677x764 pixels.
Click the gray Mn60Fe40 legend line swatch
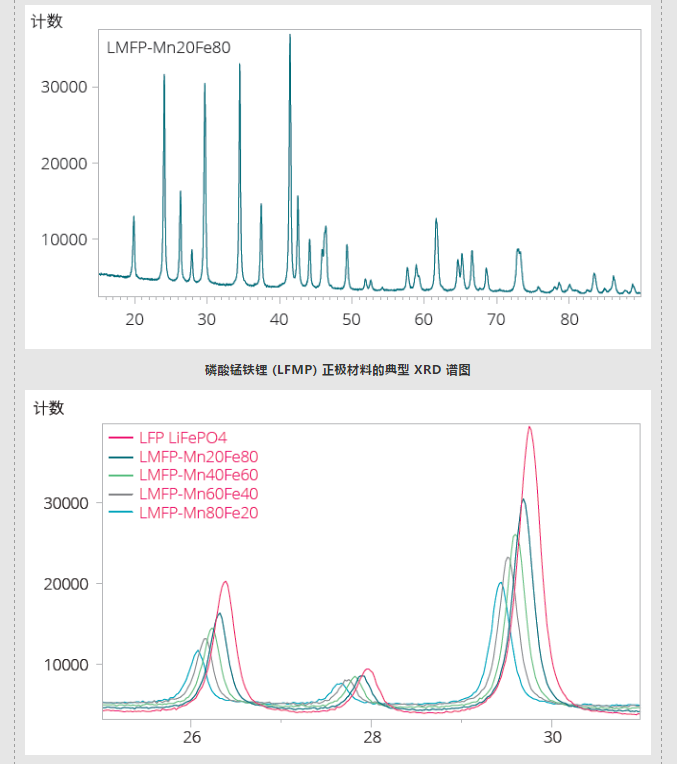click(x=120, y=494)
